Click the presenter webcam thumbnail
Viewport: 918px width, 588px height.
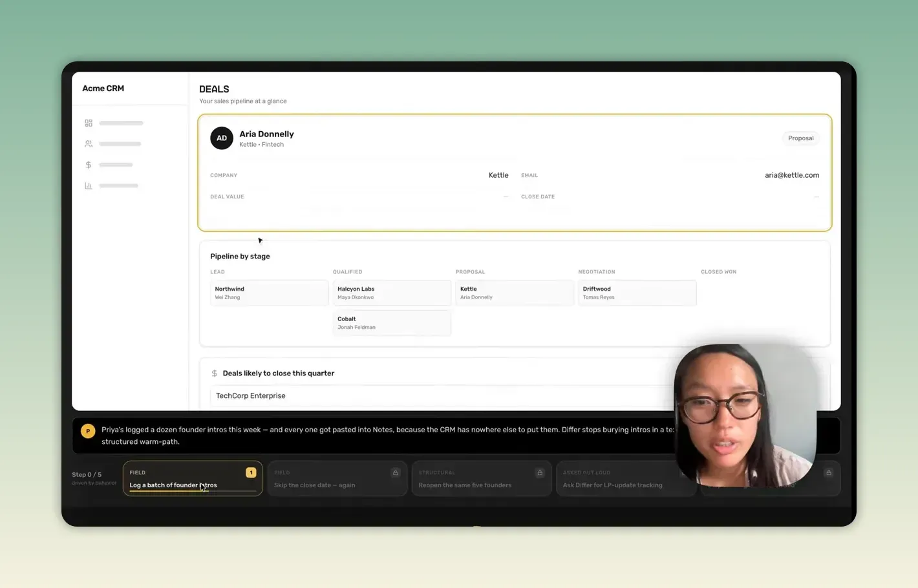click(745, 415)
